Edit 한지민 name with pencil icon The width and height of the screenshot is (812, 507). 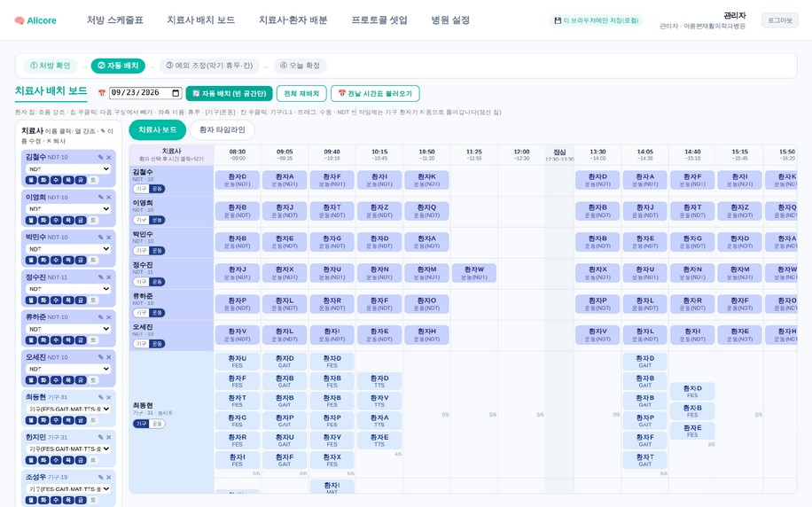coord(100,437)
